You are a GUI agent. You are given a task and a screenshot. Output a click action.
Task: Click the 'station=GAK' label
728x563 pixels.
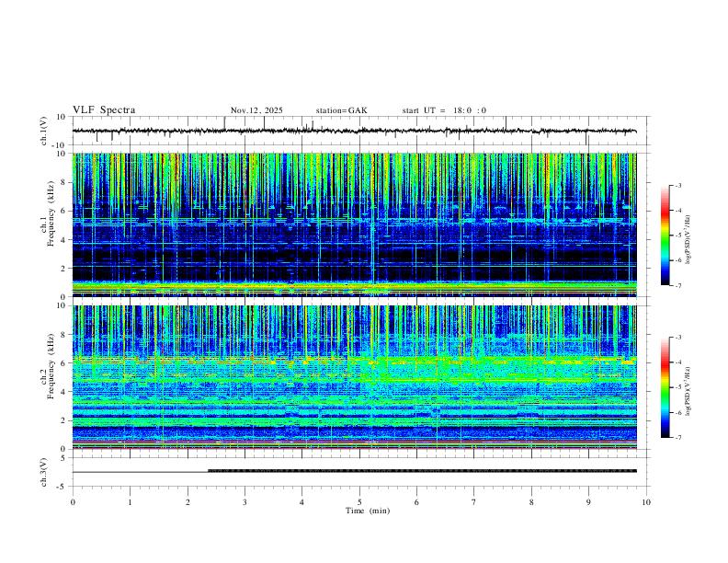[341, 110]
